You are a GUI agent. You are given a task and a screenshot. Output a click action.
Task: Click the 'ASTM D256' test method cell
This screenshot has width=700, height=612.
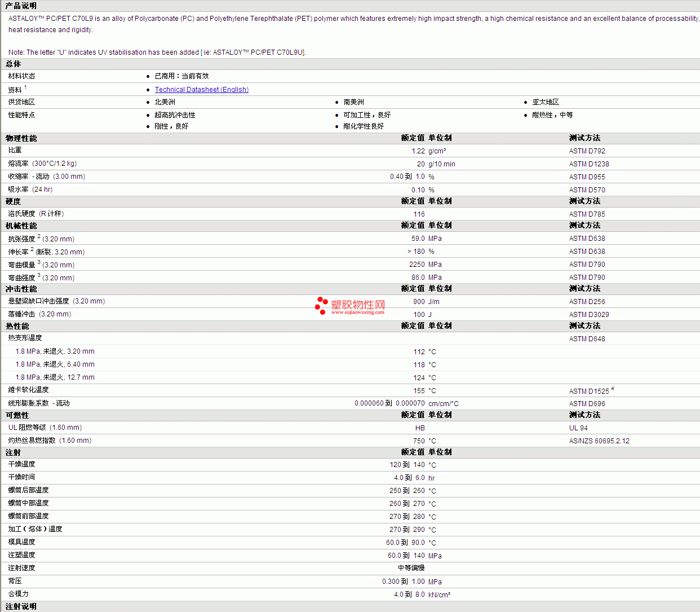pos(587,302)
